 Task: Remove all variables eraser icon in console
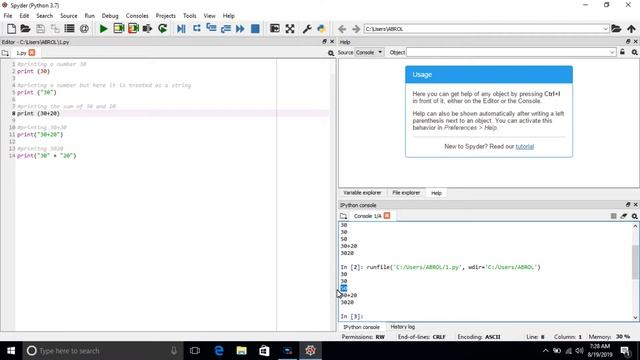624,216
